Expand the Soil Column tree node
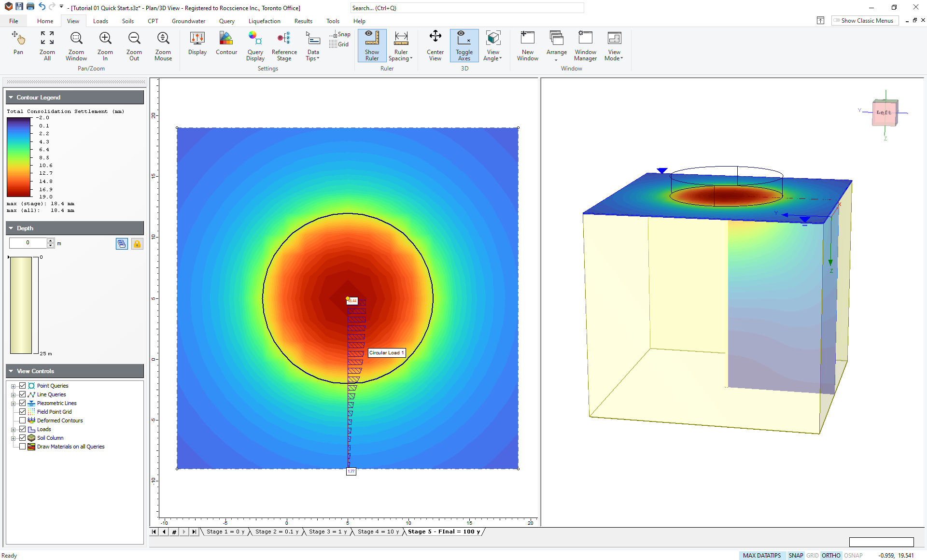Image resolution: width=927 pixels, height=560 pixels. pos(14,438)
